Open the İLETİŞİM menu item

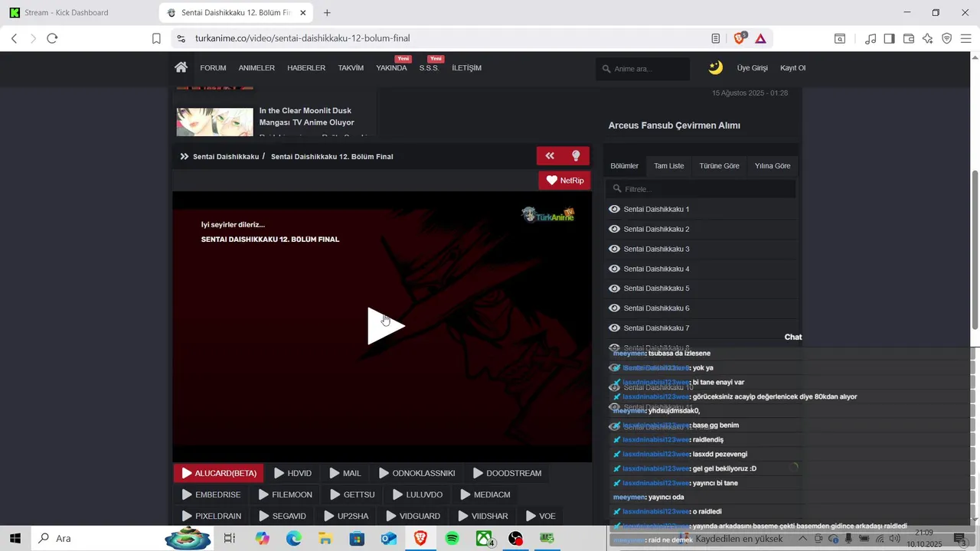(x=466, y=68)
